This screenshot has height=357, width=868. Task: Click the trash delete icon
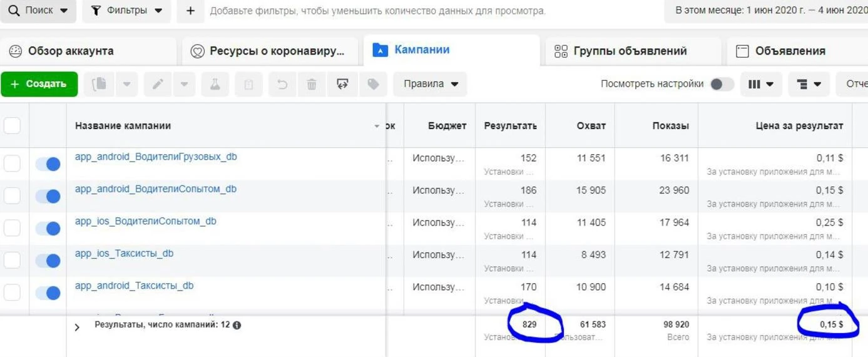tap(312, 84)
